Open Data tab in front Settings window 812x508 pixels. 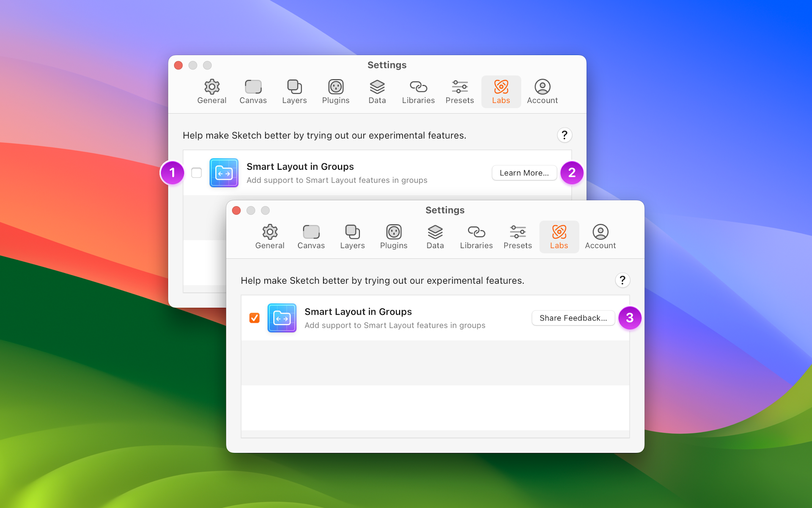point(435,237)
